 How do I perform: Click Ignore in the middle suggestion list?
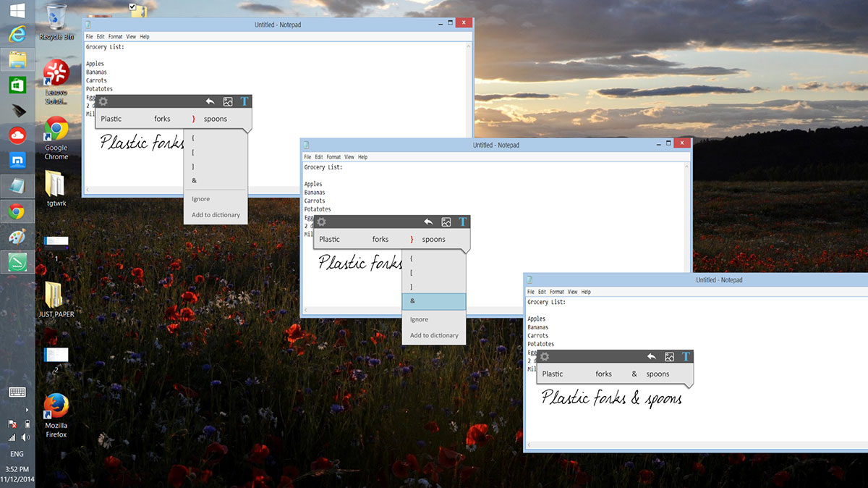tap(419, 319)
